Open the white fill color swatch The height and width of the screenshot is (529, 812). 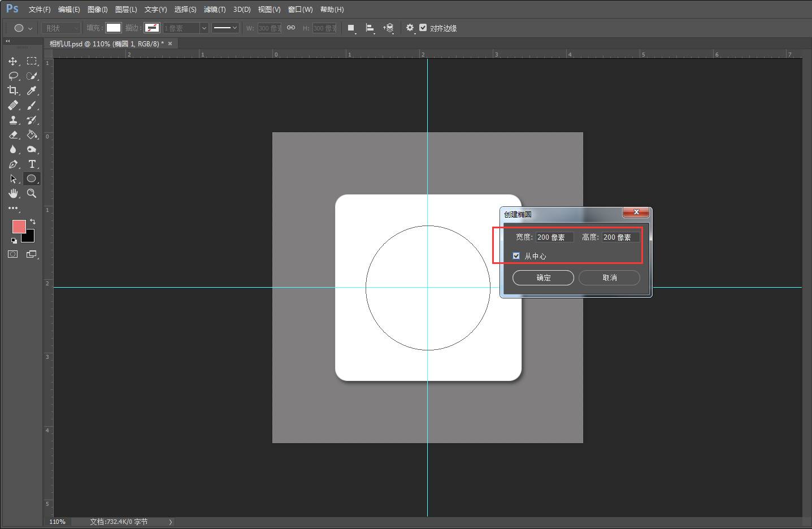[114, 28]
